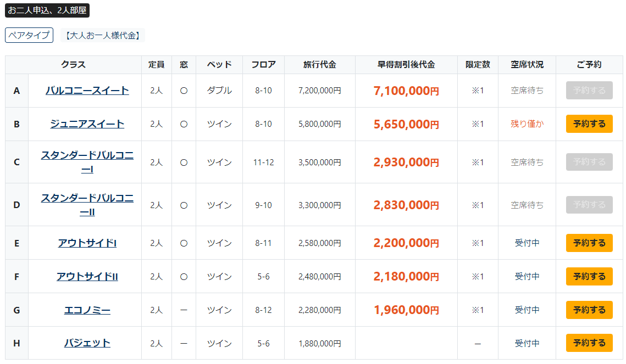Click the 早得割引後代金 column header
Screen dimensions: 626x364
[406, 65]
